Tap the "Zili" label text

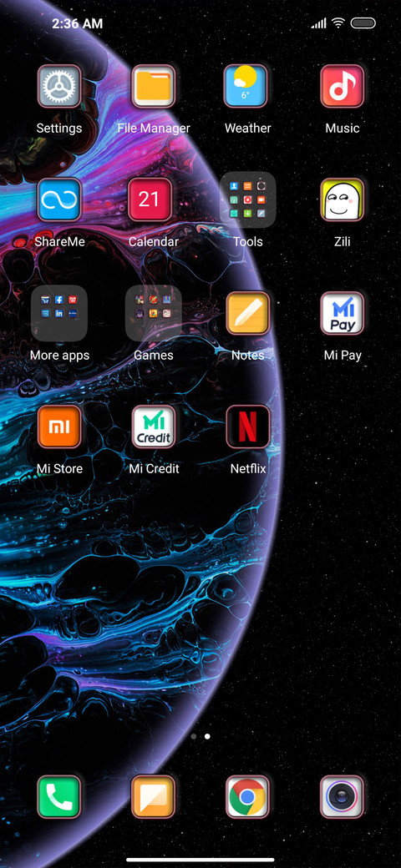(x=343, y=242)
